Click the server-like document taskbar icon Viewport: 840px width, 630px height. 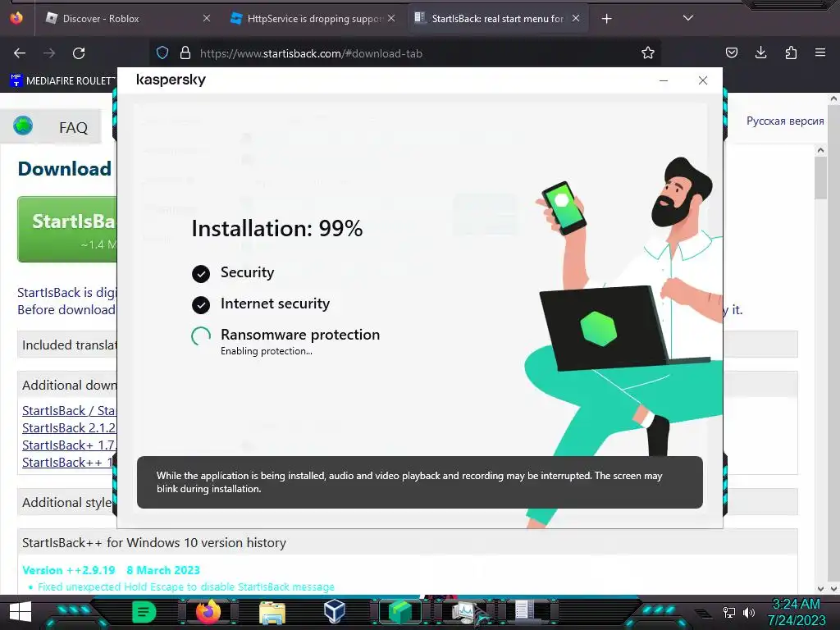point(525,612)
